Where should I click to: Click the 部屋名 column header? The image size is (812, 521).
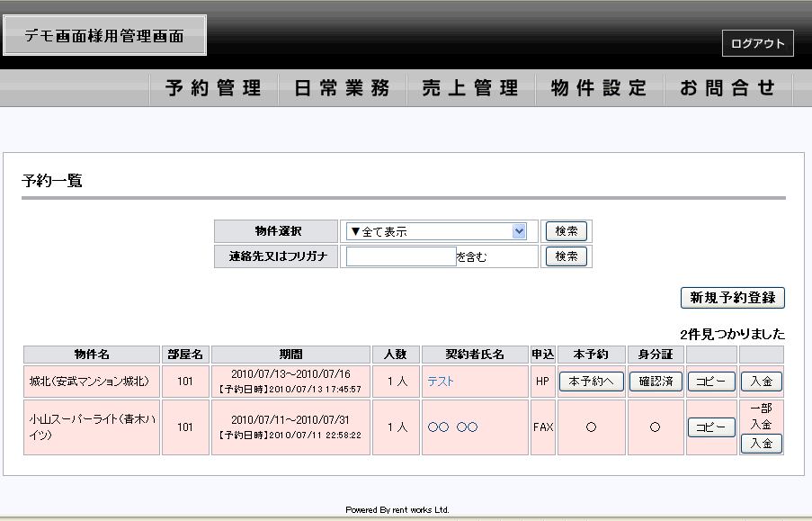(x=185, y=355)
